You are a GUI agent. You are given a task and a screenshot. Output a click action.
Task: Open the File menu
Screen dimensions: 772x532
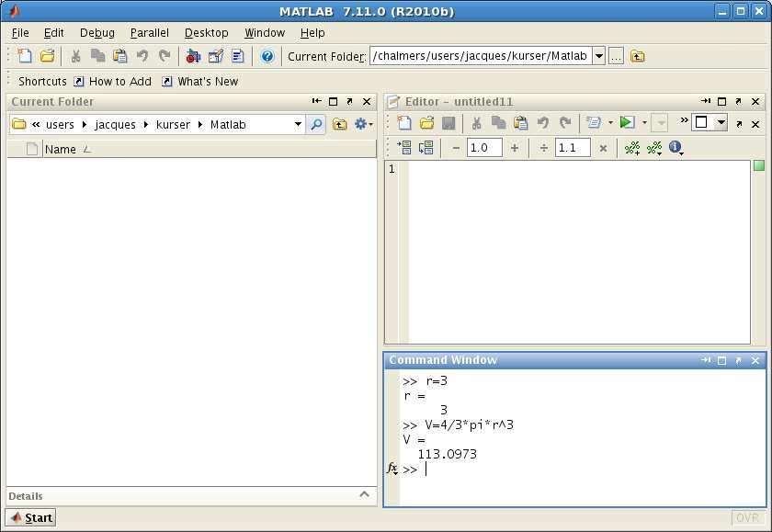20,33
